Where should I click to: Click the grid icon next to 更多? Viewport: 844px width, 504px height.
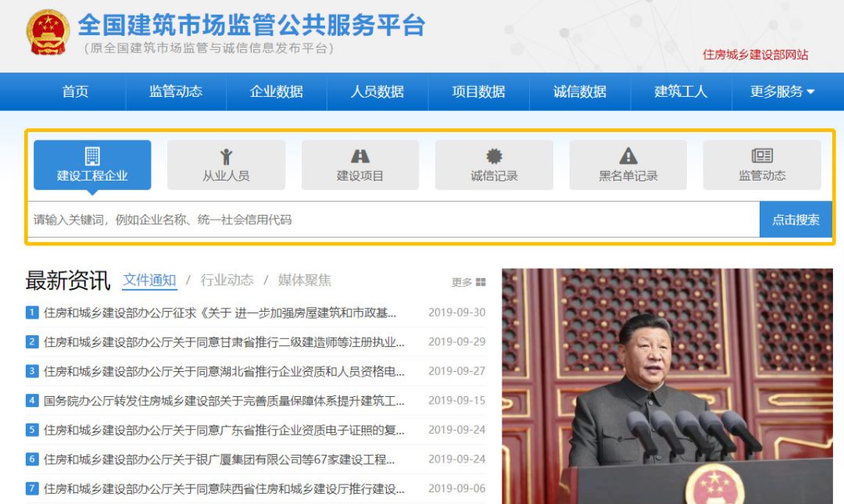[x=481, y=282]
